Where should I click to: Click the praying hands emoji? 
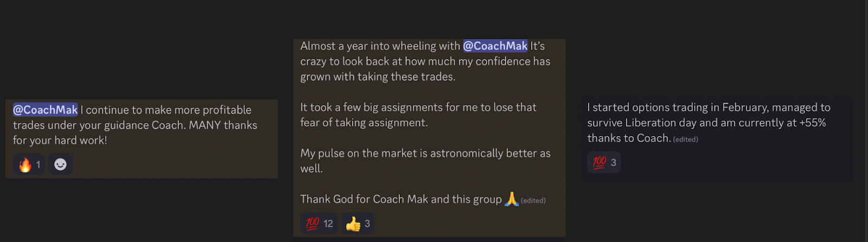511,199
